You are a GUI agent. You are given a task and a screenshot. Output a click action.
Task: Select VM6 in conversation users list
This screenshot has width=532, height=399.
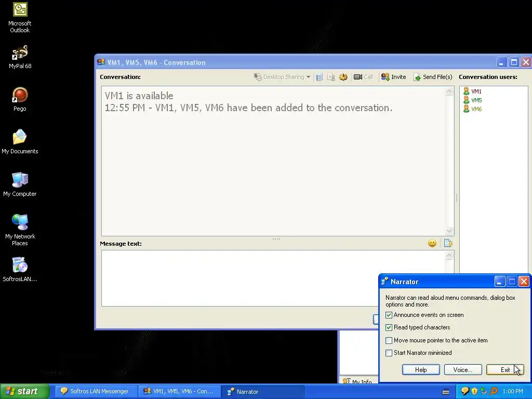click(x=472, y=109)
